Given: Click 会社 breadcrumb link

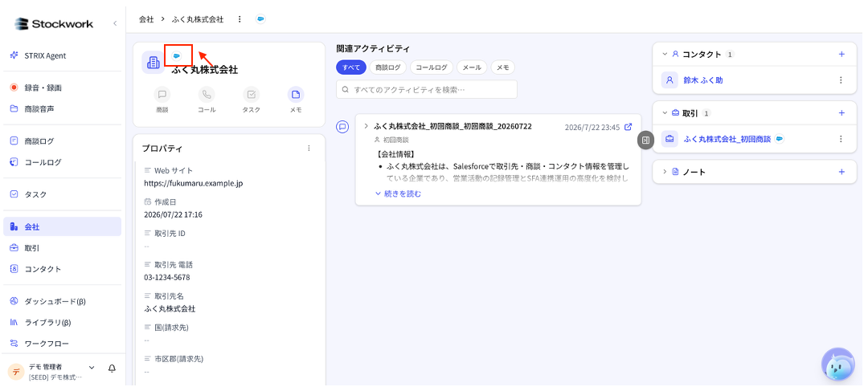Looking at the screenshot, I should [146, 19].
